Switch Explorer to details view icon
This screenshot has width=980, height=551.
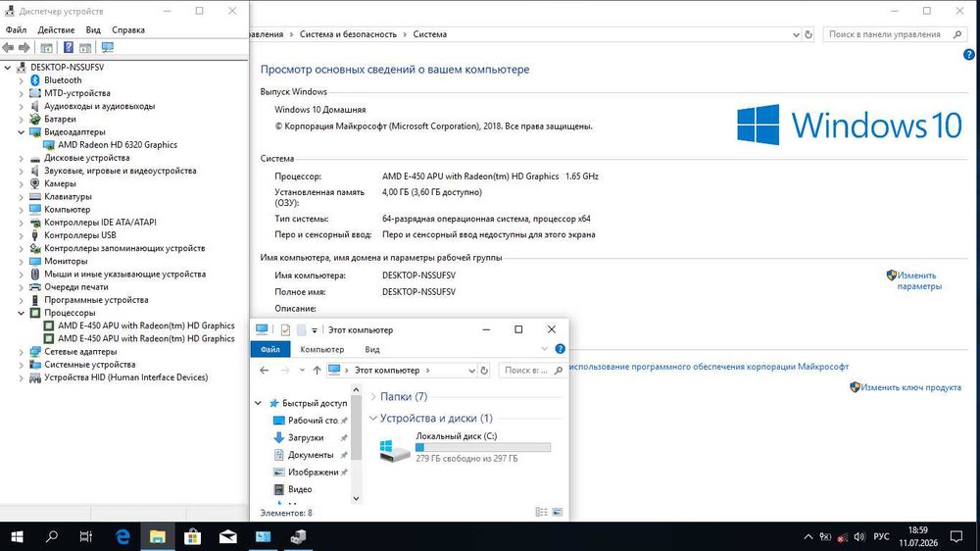[x=541, y=512]
